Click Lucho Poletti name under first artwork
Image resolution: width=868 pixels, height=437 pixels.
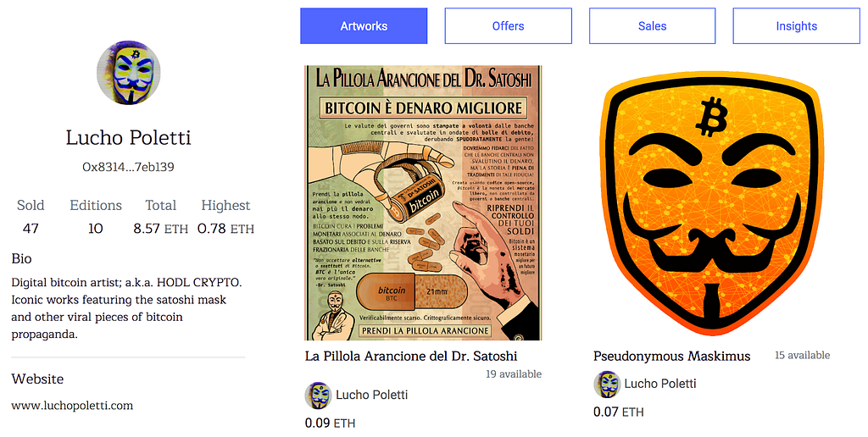[x=371, y=395]
